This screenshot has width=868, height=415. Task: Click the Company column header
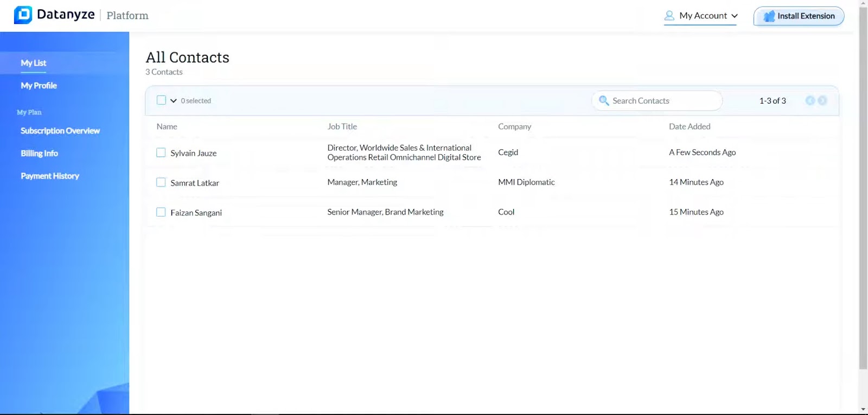[x=515, y=126]
